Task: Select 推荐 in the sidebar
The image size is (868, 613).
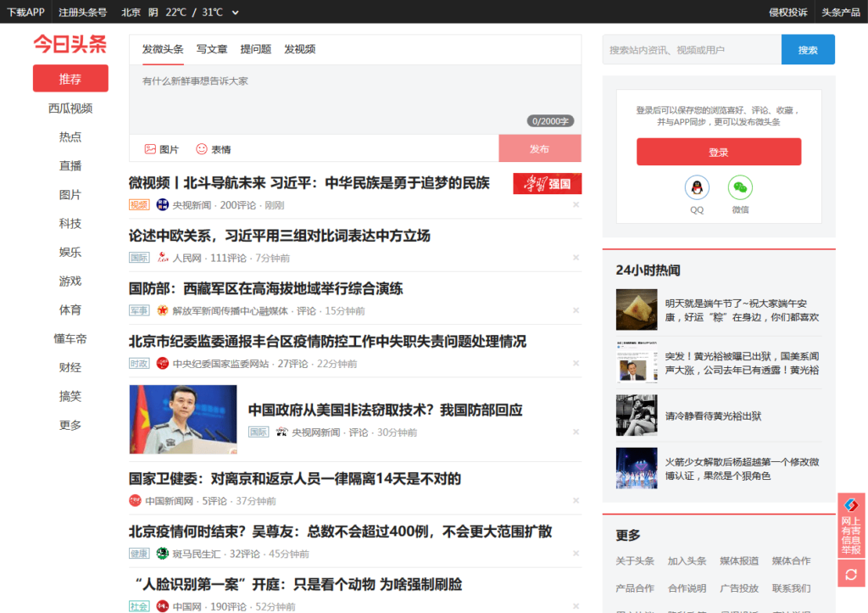Action: 70,79
